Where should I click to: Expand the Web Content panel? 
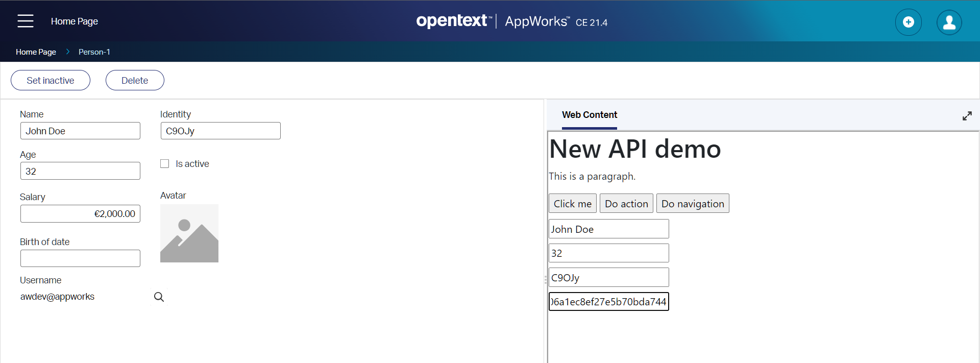(967, 116)
